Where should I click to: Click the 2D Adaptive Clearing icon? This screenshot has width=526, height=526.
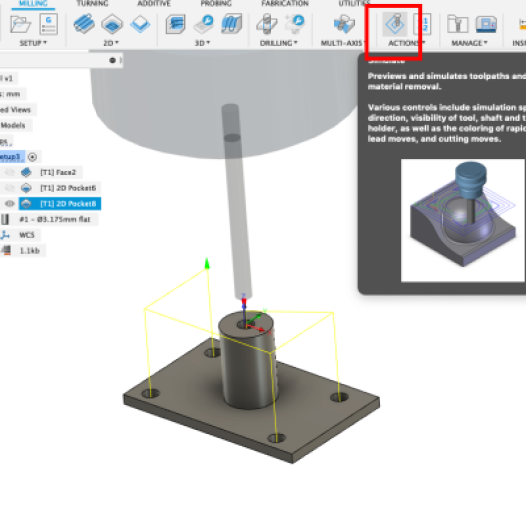tap(84, 24)
